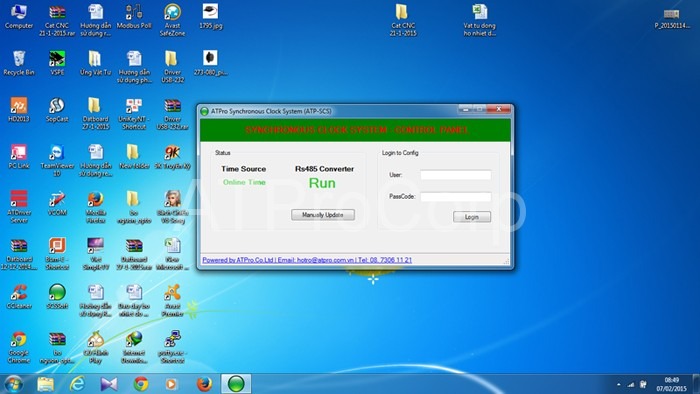Minimize the ATPro Synchronous Clock window

(466, 109)
